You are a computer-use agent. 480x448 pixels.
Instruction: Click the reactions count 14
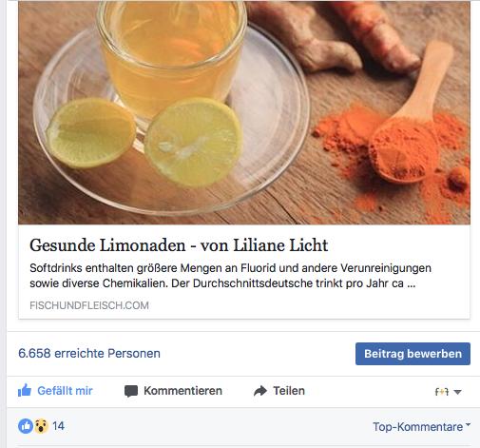click(58, 426)
